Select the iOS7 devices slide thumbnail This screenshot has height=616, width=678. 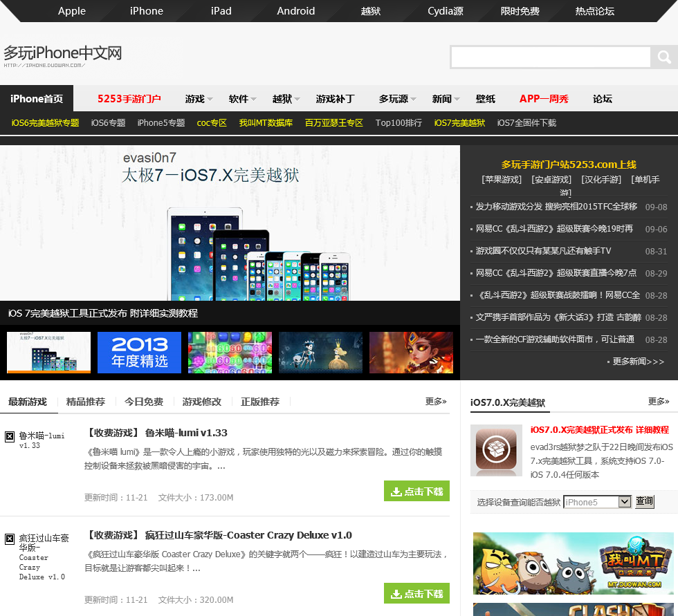click(49, 352)
